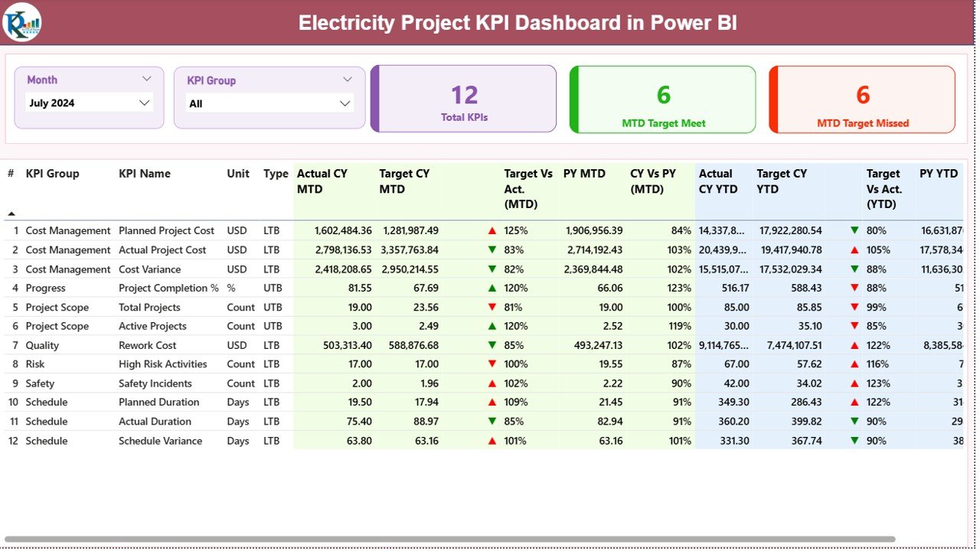Viewport: 980px width, 551px height.
Task: Collapse the KPI Group slicer header chevron
Action: pos(348,80)
